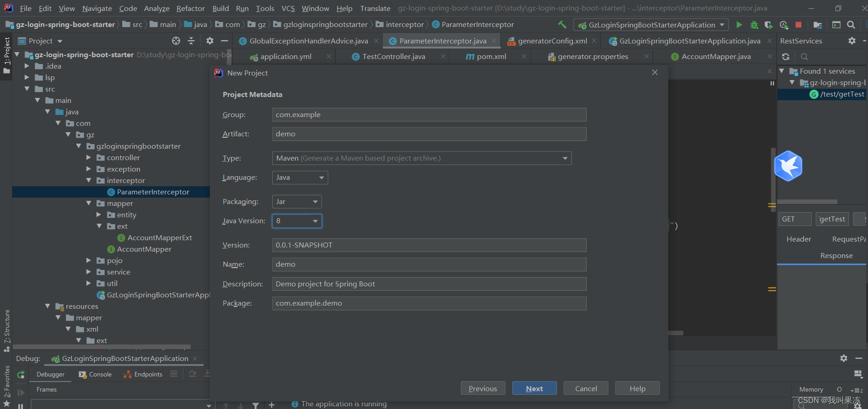Collapse the resources folder
This screenshot has height=409, width=868.
(48, 306)
